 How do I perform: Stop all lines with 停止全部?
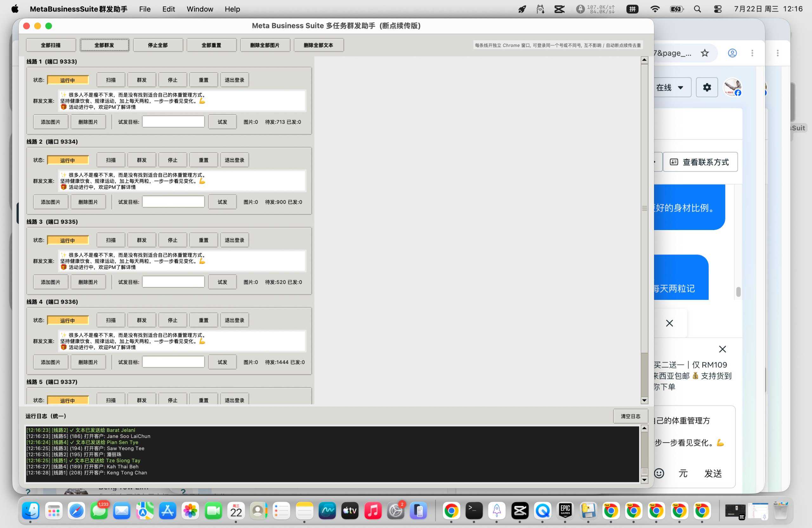click(158, 45)
